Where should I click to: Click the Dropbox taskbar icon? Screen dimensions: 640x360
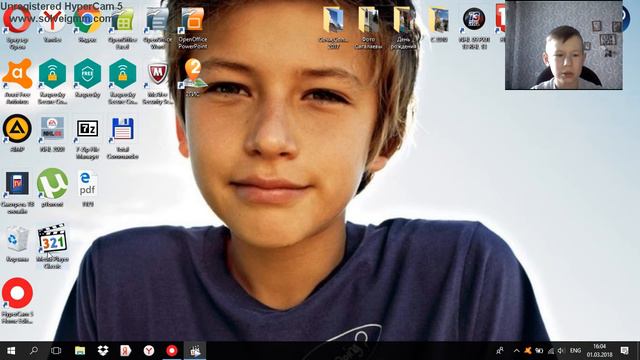pos(103,351)
